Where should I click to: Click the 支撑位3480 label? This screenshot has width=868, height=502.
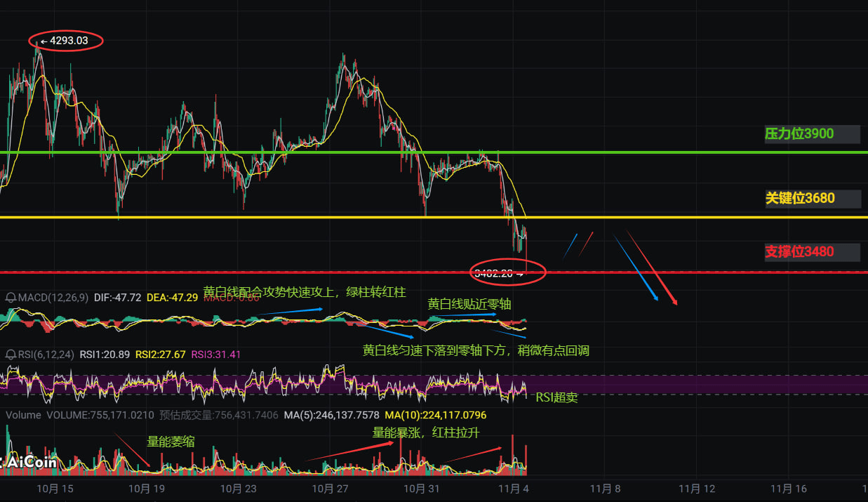tap(800, 251)
